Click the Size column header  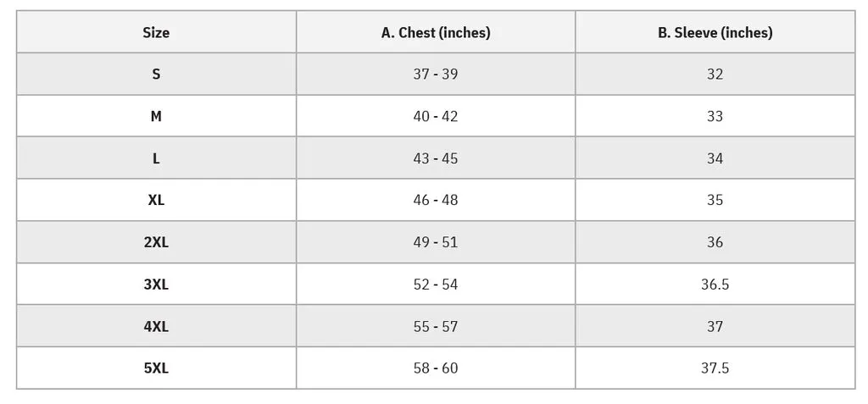(156, 33)
